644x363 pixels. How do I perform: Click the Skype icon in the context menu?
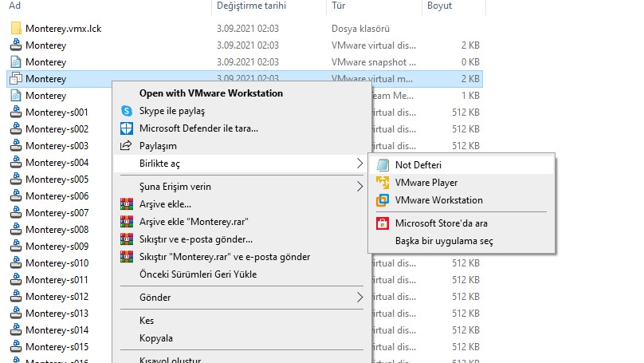(x=127, y=111)
